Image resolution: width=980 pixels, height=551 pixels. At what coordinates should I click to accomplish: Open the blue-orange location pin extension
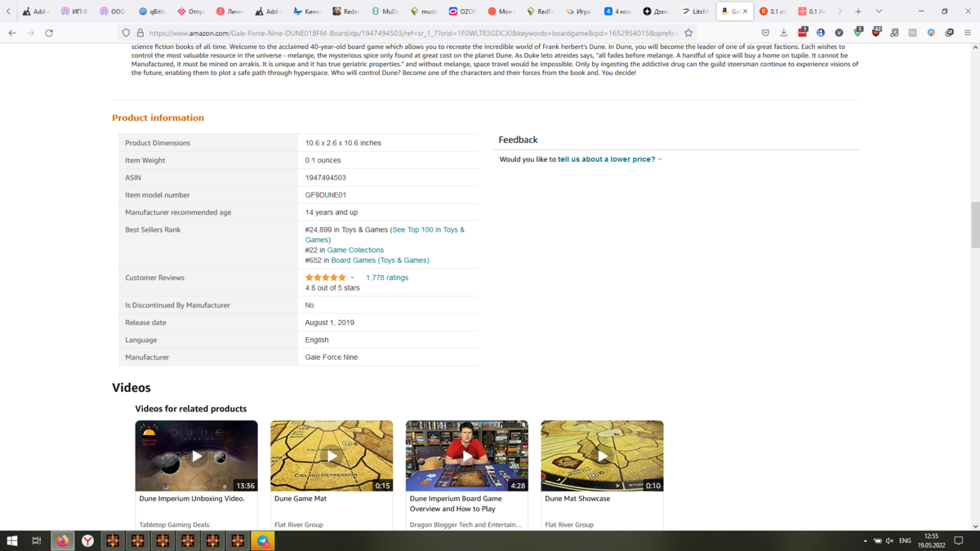[x=931, y=33]
